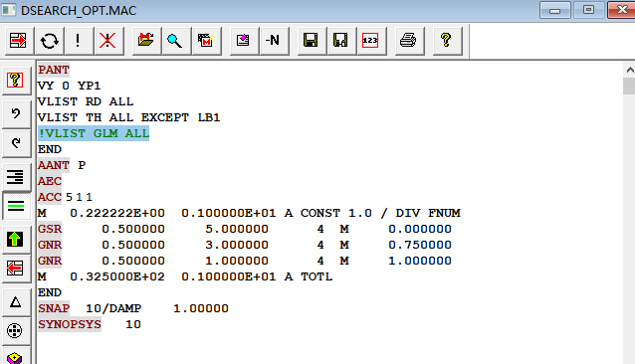Viewport: 635px width, 364px height.
Task: Click the circular refresh arrows toolbar icon
Action: [x=49, y=41]
